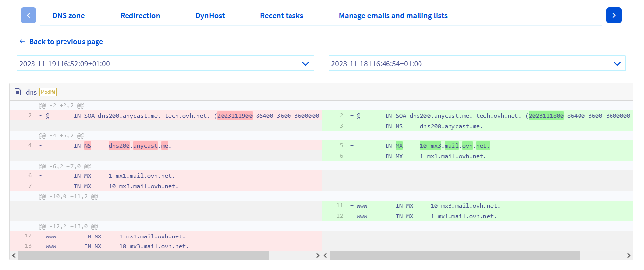Screen dimensions: 644x270
Task: Click the added SOA line with 2023111800
Action: click(x=477, y=116)
